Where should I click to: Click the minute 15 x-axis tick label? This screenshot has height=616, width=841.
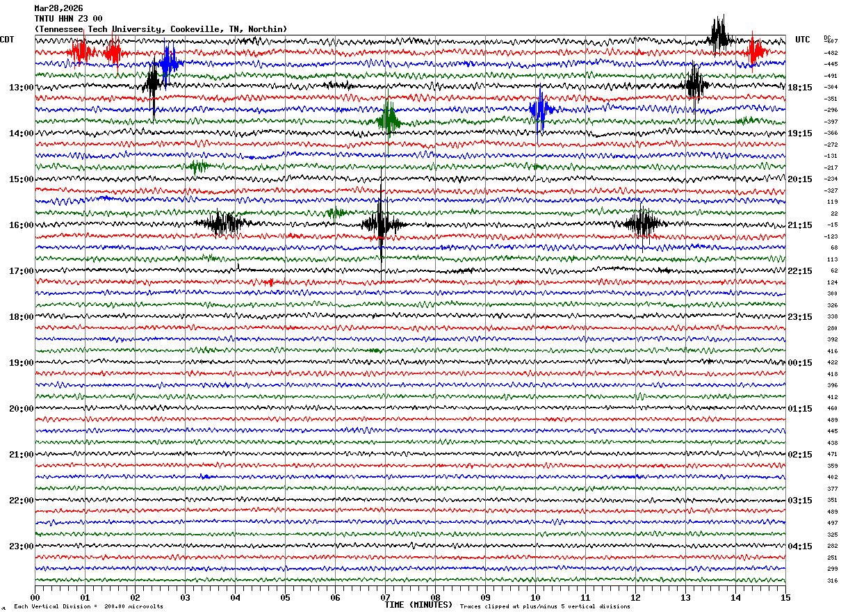tap(785, 597)
